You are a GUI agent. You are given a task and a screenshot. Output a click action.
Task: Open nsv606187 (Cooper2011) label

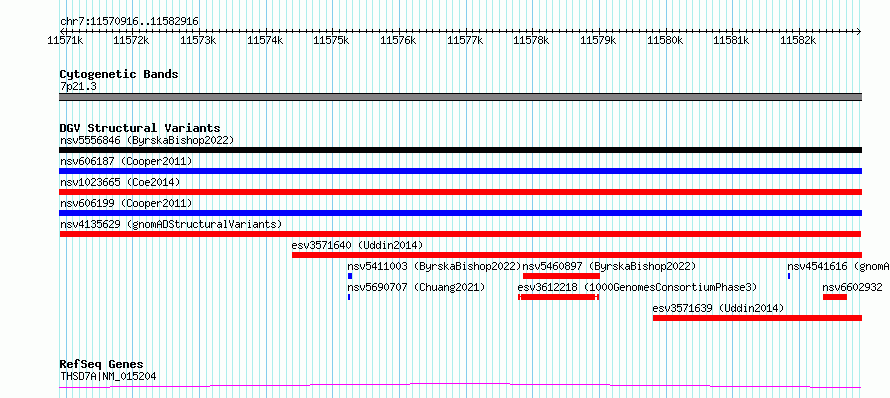tap(126, 161)
